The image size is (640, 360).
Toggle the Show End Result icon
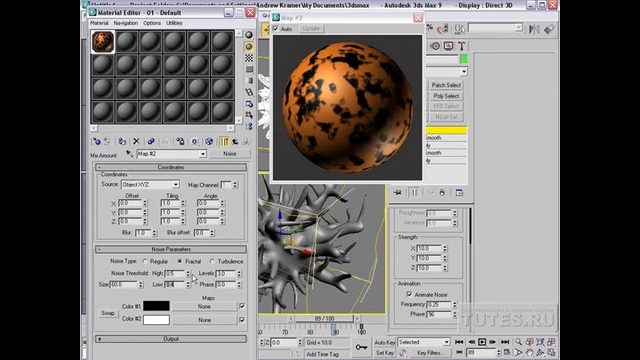click(224, 142)
